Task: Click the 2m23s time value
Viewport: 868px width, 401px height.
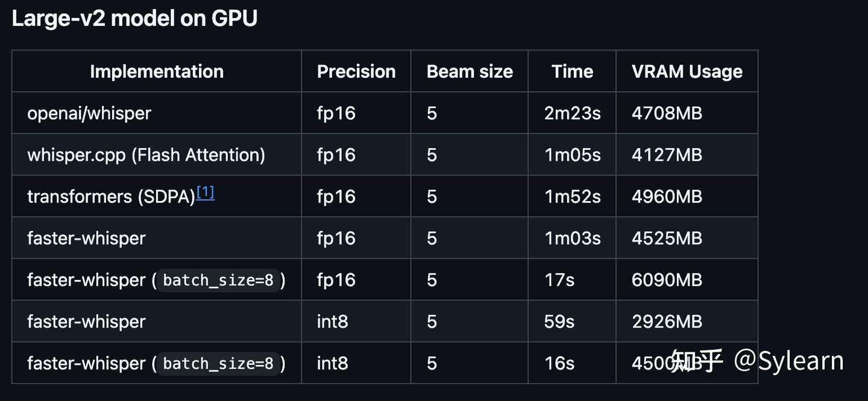Action: pyautogui.click(x=572, y=113)
